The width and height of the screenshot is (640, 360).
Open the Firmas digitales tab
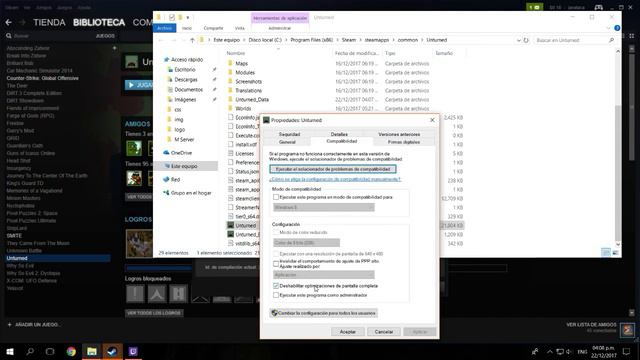click(404, 142)
